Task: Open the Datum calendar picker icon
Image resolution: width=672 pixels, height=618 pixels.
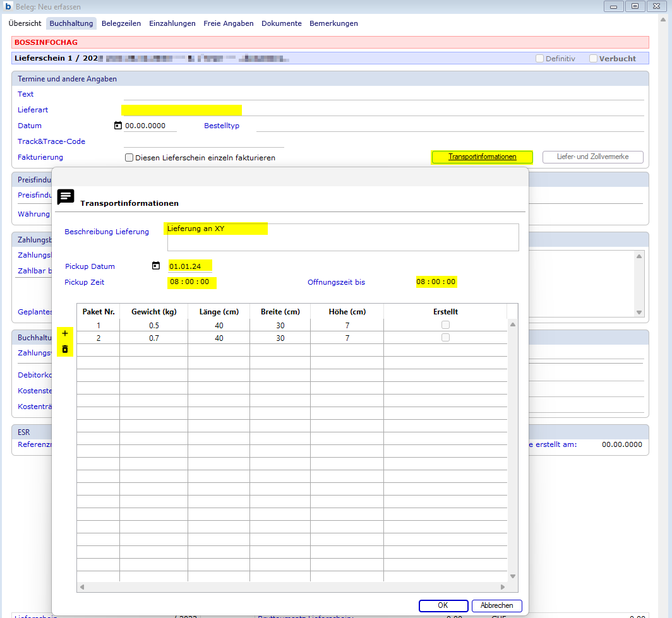Action: [117, 126]
